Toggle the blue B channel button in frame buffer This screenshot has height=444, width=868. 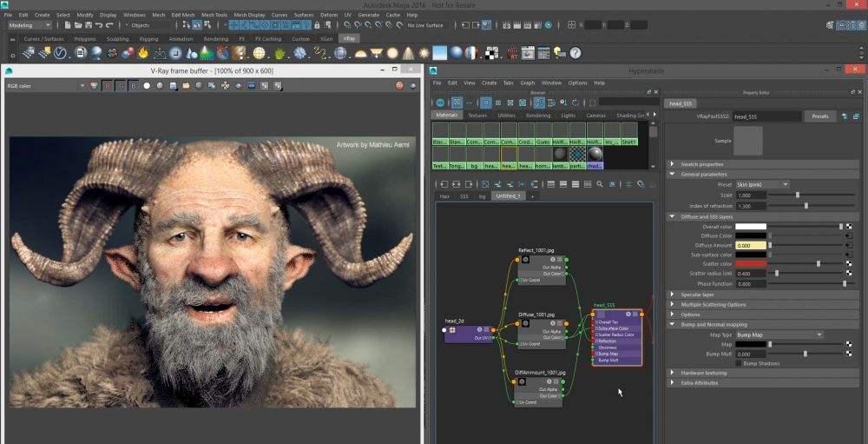point(134,86)
